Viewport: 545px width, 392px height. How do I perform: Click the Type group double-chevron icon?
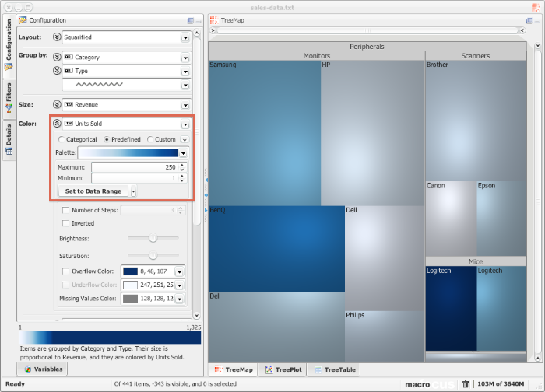(x=57, y=71)
